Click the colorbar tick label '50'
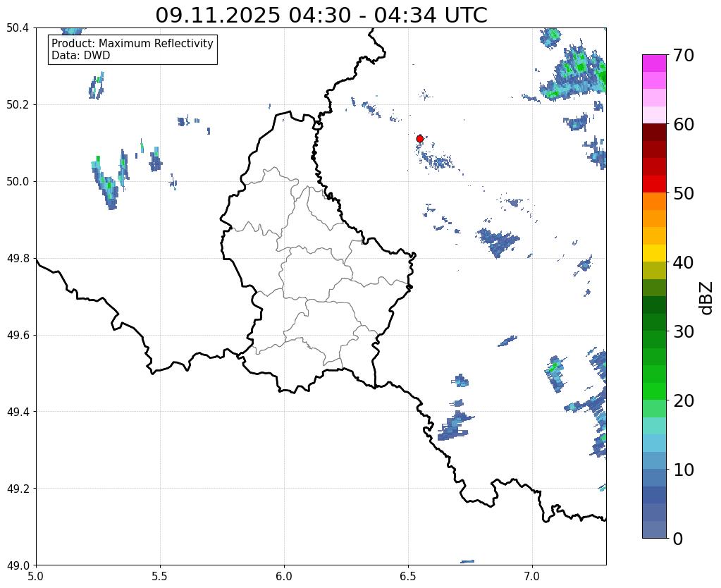 pyautogui.click(x=684, y=193)
